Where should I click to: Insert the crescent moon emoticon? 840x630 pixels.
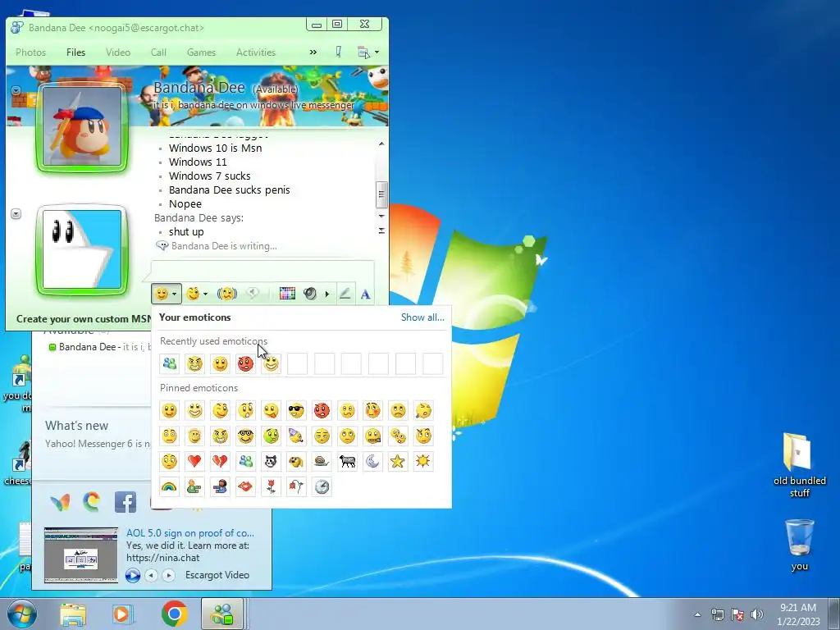coord(372,461)
